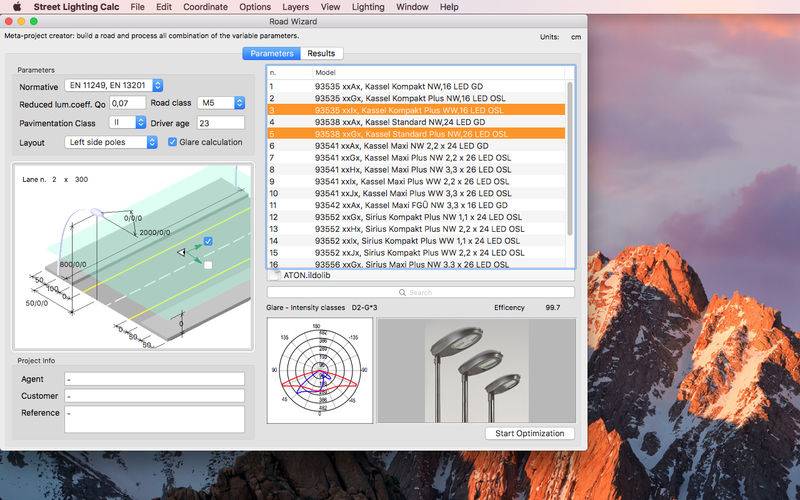Viewport: 800px width, 500px height.
Task: Open the Layers menu
Action: click(x=295, y=7)
